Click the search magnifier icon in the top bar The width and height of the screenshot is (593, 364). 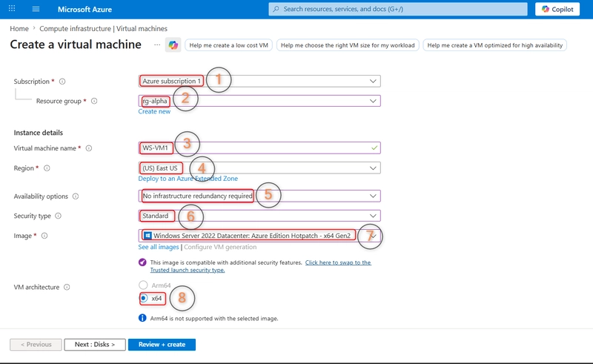(x=276, y=9)
